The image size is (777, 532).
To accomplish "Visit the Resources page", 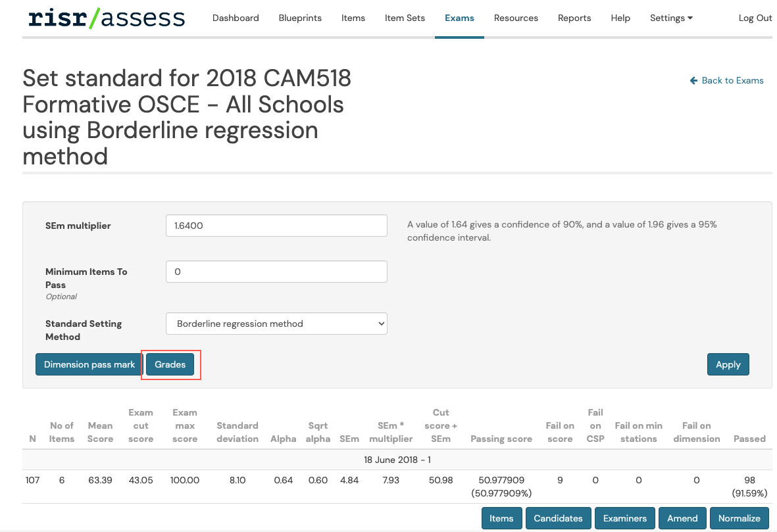I will pos(516,18).
